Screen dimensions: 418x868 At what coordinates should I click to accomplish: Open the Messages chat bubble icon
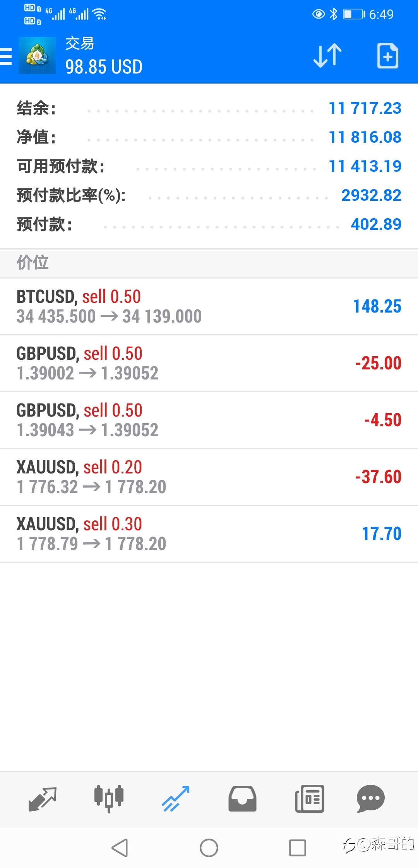pos(370,799)
